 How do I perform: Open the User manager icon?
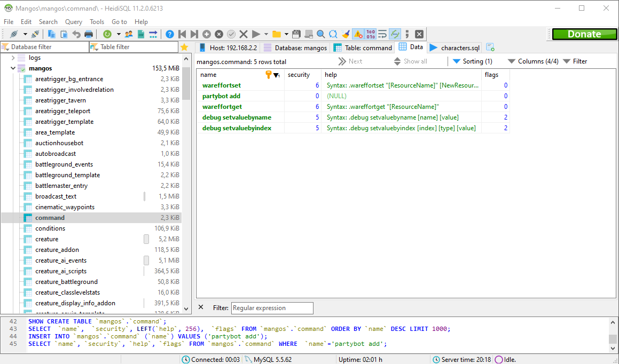click(x=129, y=34)
